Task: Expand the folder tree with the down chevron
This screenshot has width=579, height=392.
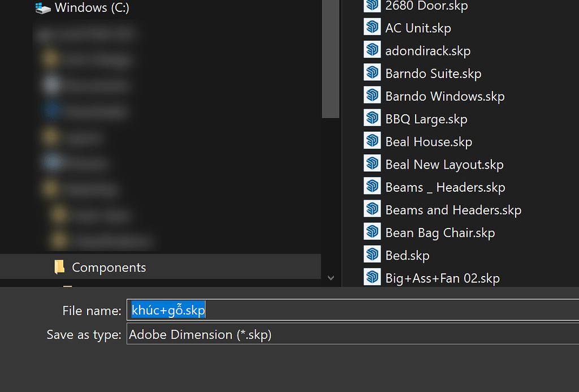Action: click(331, 278)
